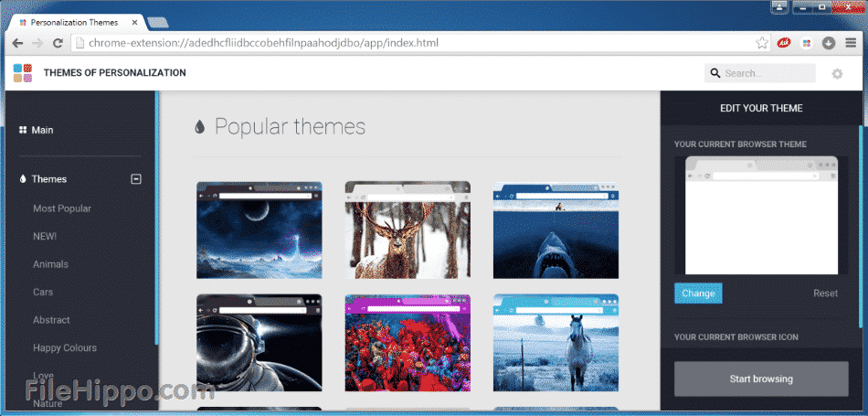Screen dimensions: 868x416
Task: Open the Animals theme category
Action: [50, 264]
